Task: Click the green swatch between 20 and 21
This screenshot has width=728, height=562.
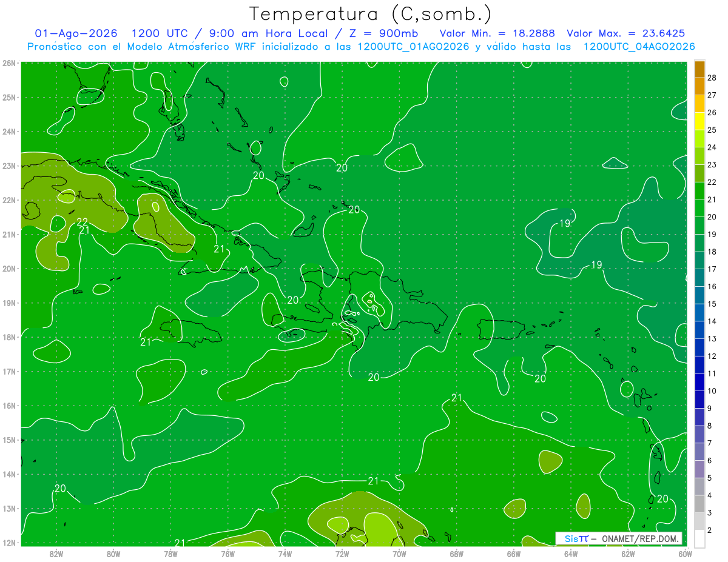Action: coord(699,209)
